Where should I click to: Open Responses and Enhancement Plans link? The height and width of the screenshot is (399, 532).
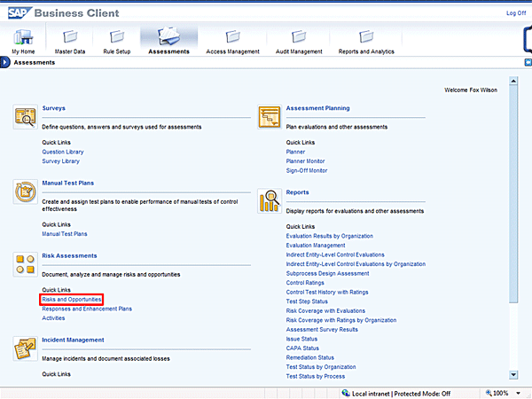click(87, 309)
